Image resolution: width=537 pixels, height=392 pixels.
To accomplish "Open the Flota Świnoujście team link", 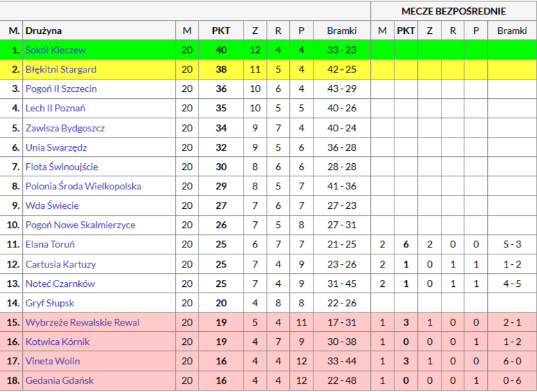I will tap(62, 167).
